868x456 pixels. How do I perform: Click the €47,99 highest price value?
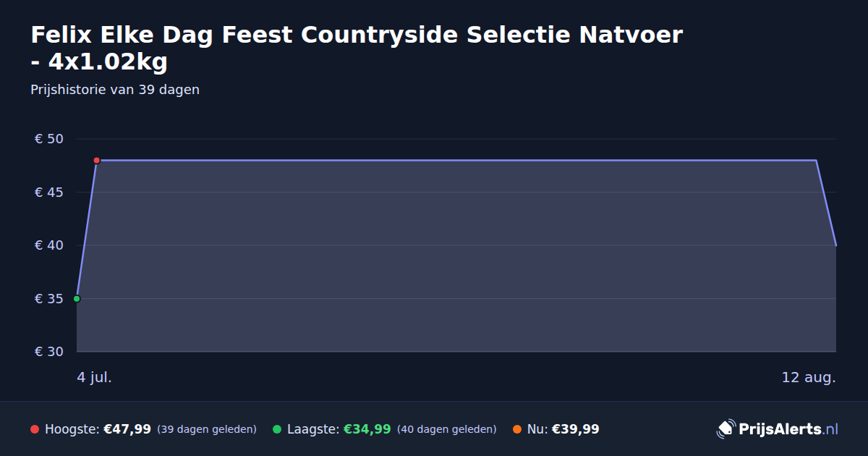pyautogui.click(x=127, y=429)
